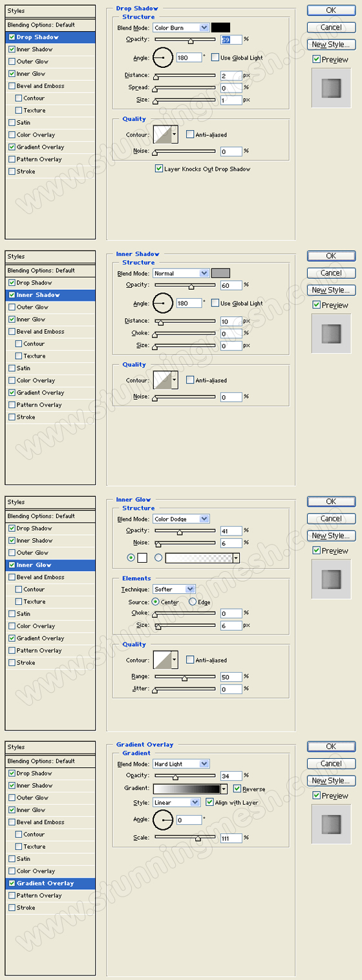Toggle the Align with Layer checkbox
Viewport: 362px width, 980px height.
click(209, 802)
